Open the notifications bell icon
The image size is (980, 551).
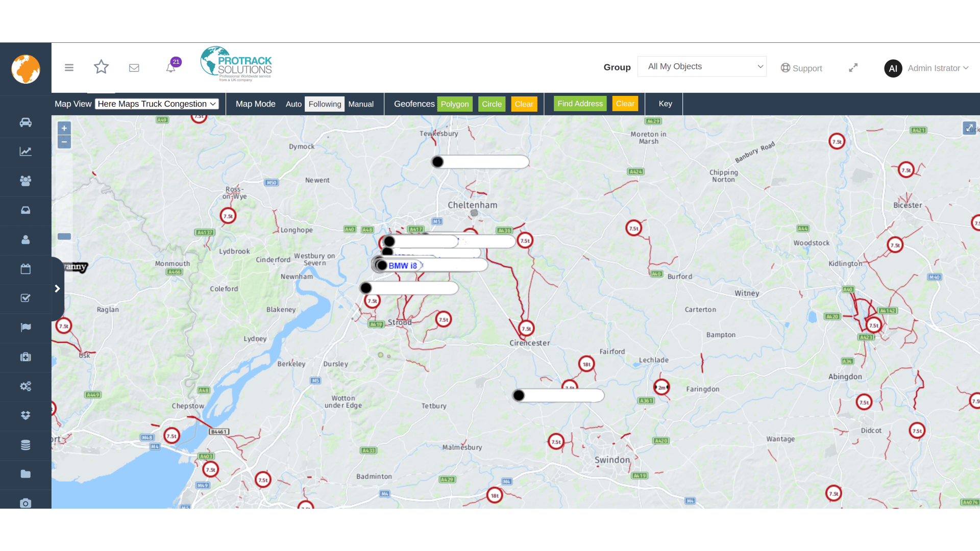[x=171, y=68]
